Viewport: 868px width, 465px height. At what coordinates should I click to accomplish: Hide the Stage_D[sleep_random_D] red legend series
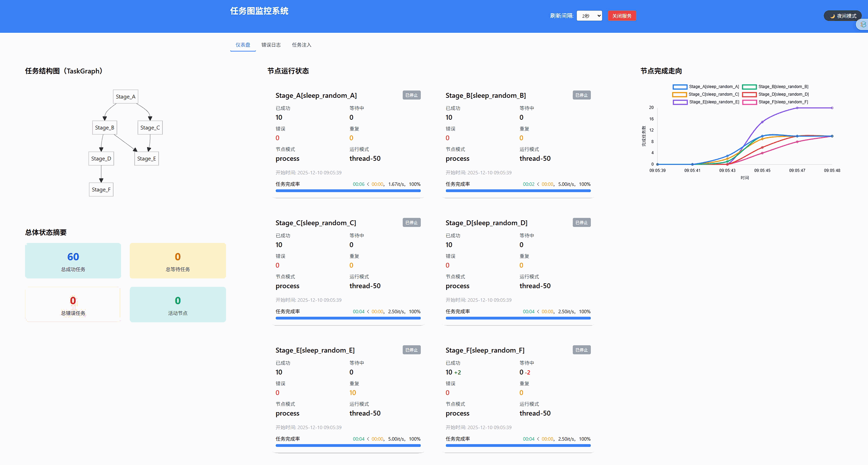(749, 94)
